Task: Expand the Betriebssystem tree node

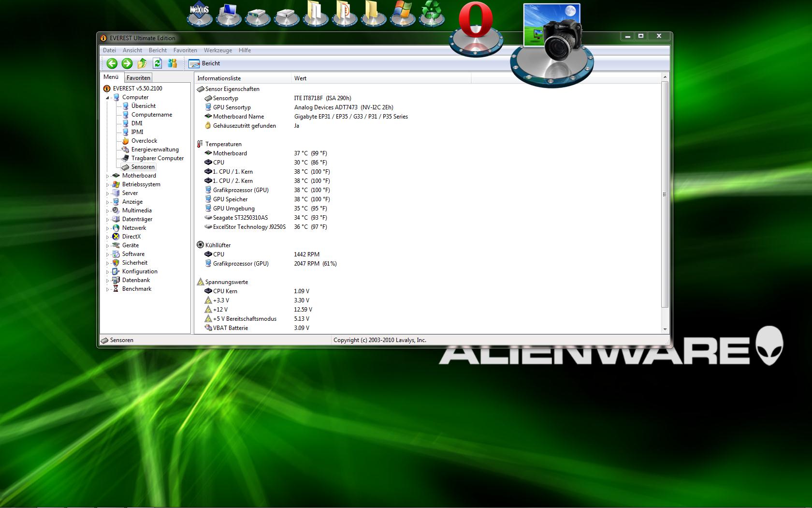Action: [107, 185]
